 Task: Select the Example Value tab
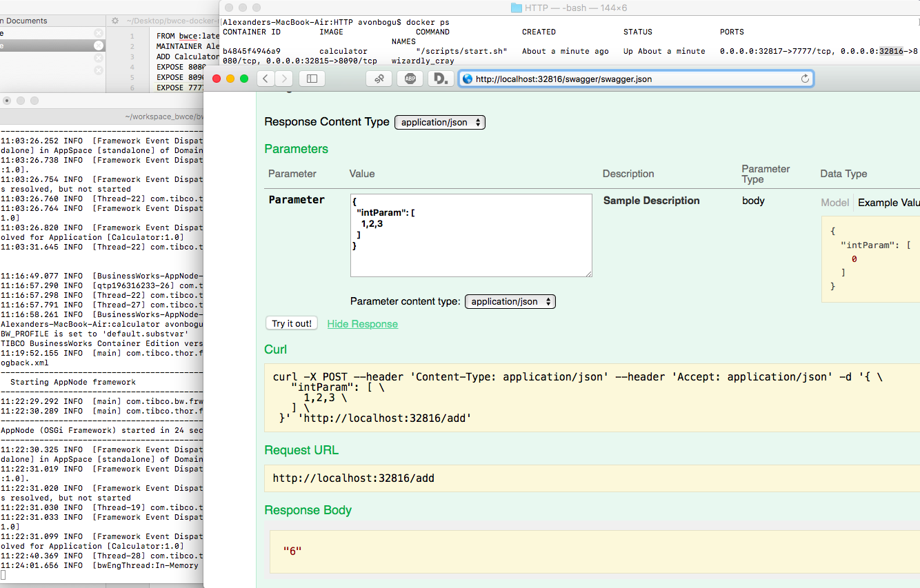(x=888, y=203)
